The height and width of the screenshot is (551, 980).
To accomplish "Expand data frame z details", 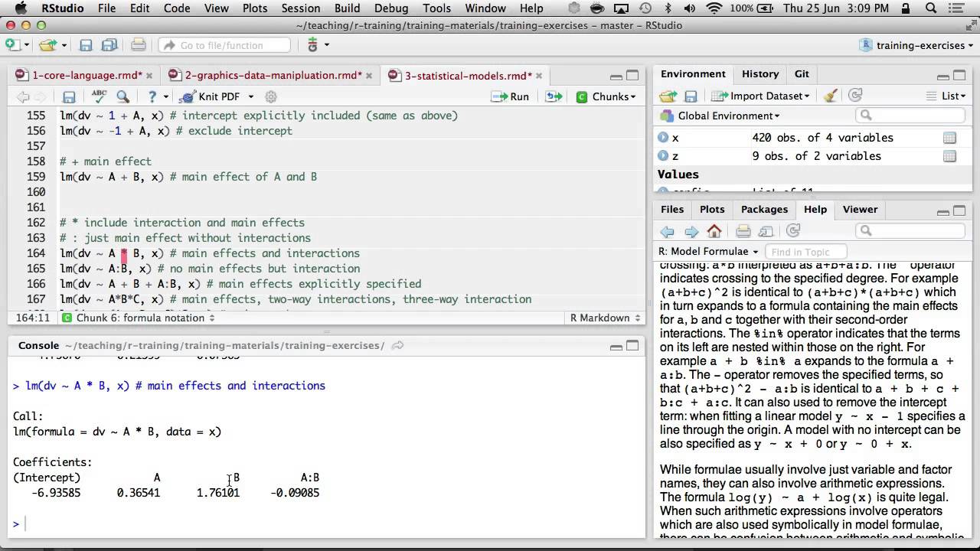I will 663,156.
